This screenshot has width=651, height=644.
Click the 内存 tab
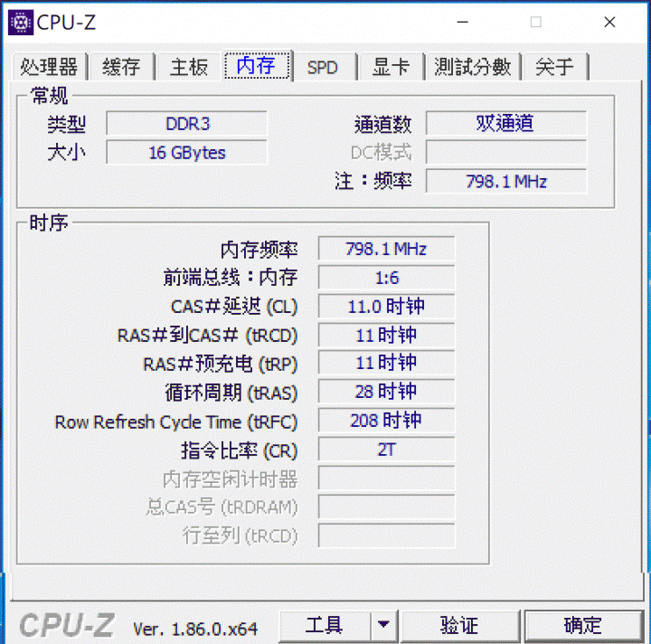(x=257, y=65)
